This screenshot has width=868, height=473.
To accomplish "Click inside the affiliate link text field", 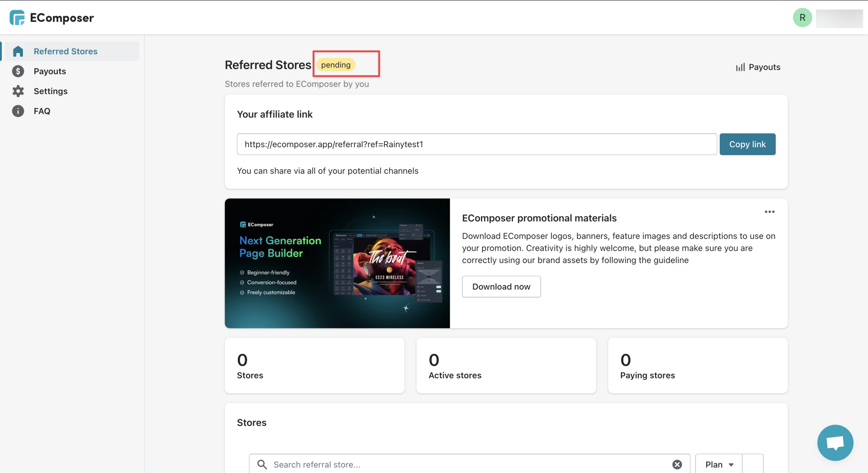I will point(477,144).
